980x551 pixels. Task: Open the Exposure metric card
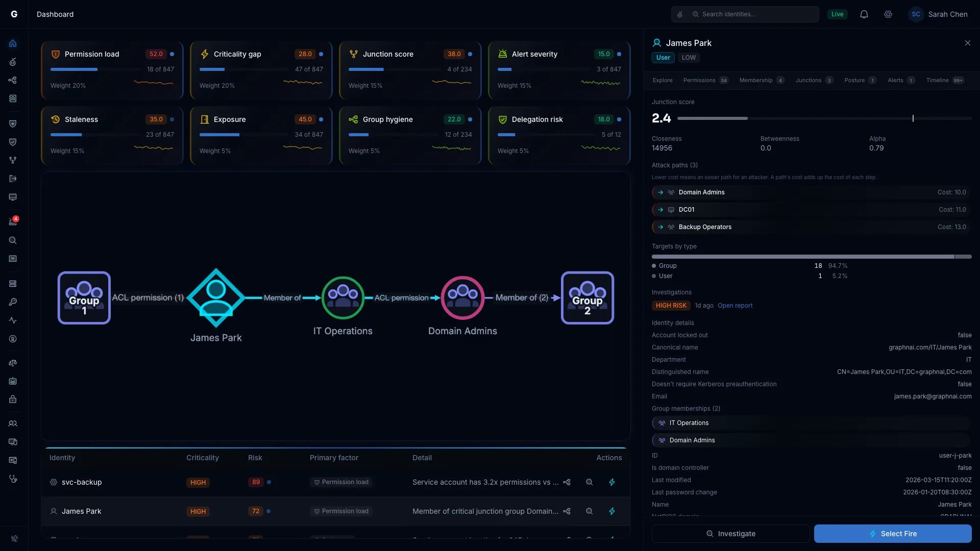pos(261,136)
